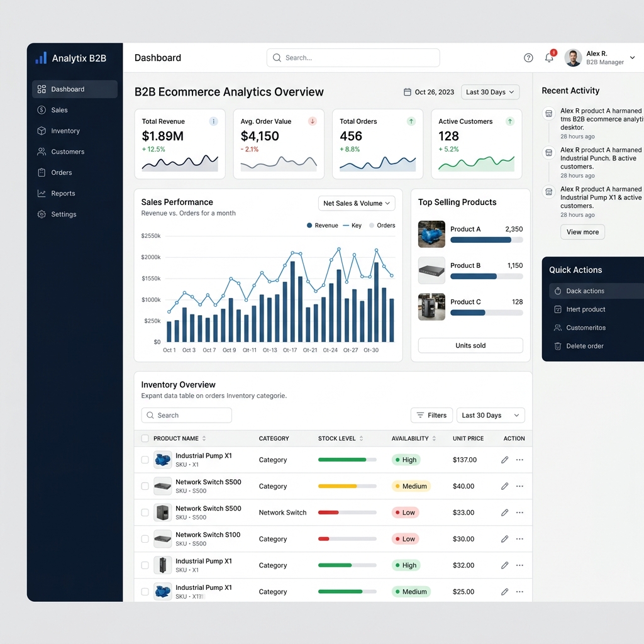644x644 pixels.
Task: Check the $33.00 Network Switch S500 checkbox
Action: click(145, 513)
